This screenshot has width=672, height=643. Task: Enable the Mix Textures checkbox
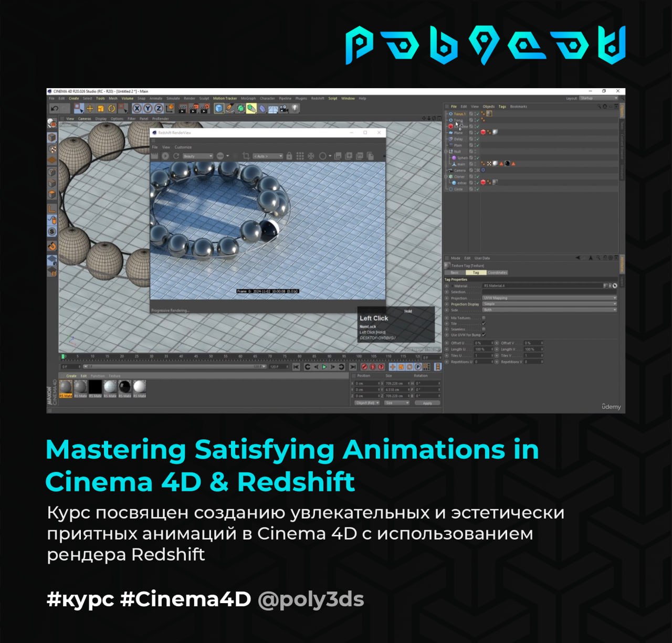point(484,318)
